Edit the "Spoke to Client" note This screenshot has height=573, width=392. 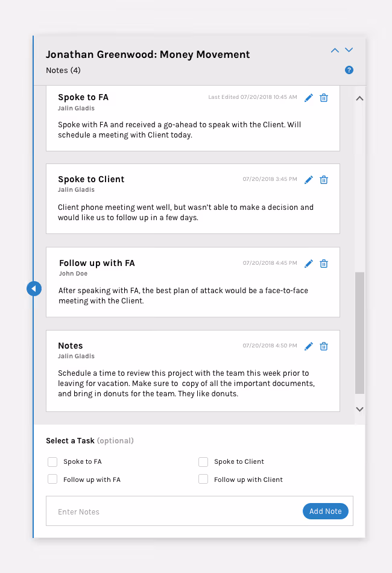(309, 179)
